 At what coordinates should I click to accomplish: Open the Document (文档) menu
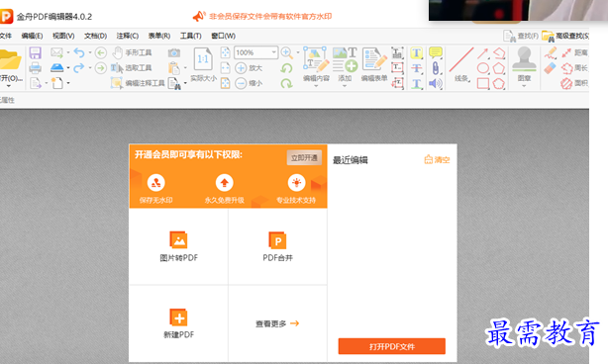click(95, 36)
